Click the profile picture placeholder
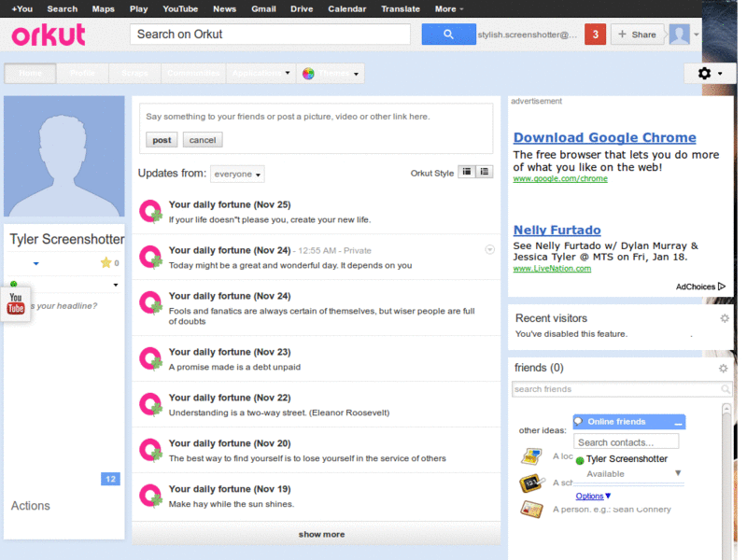 click(63, 156)
